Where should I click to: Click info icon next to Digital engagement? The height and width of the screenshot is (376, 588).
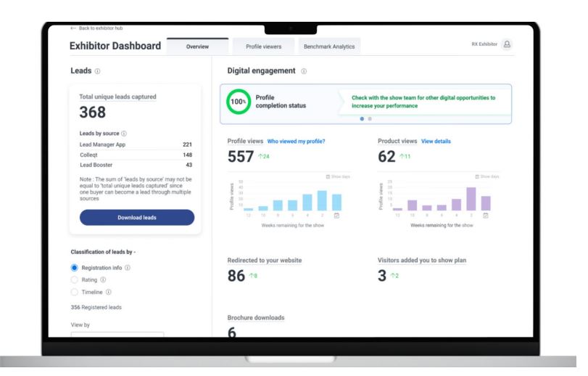pos(304,71)
